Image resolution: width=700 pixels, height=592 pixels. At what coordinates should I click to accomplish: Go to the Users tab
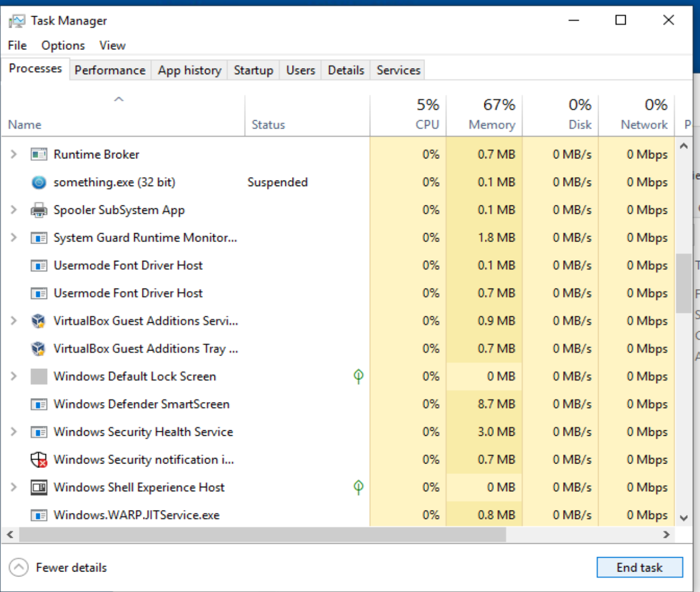coord(300,70)
